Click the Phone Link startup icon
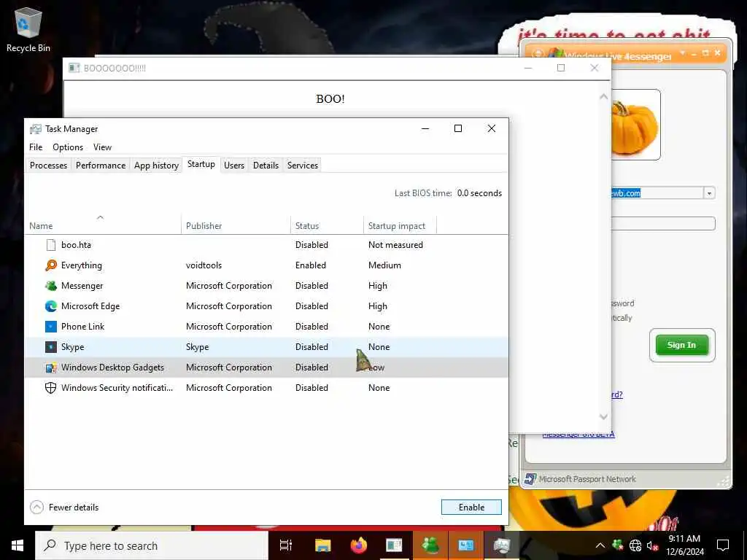 [x=51, y=327]
